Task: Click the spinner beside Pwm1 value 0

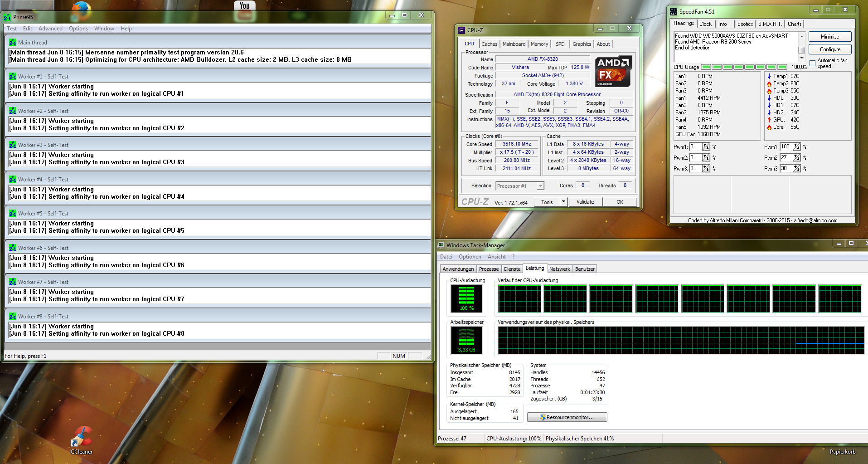Action: (x=706, y=147)
